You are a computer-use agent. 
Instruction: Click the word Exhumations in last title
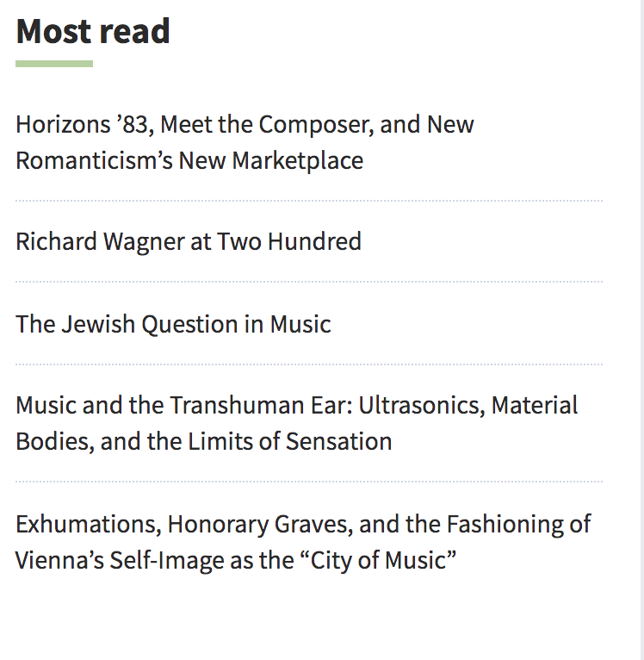89,525
